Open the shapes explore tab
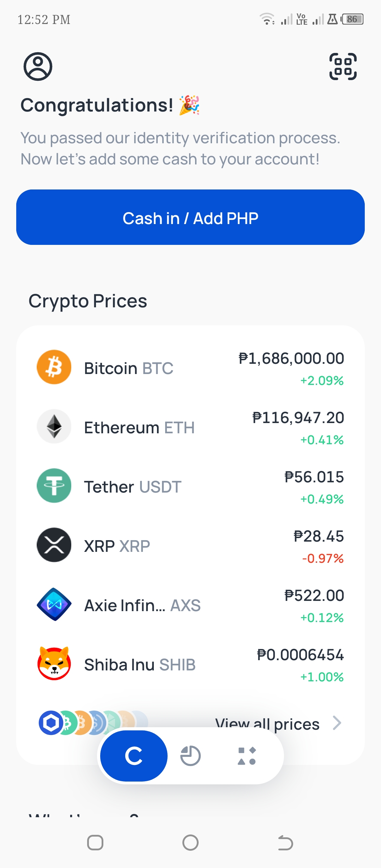Viewport: 381px width, 868px height. tap(247, 756)
